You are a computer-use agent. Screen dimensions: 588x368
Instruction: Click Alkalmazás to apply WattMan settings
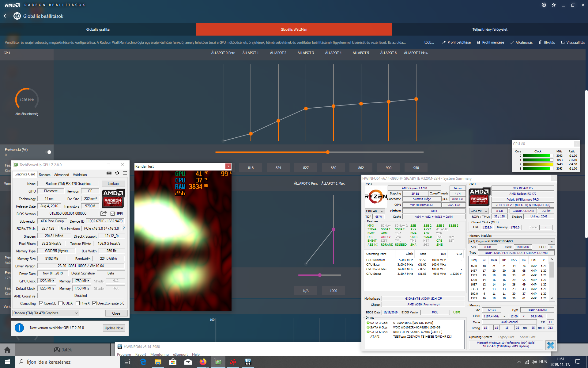click(521, 42)
